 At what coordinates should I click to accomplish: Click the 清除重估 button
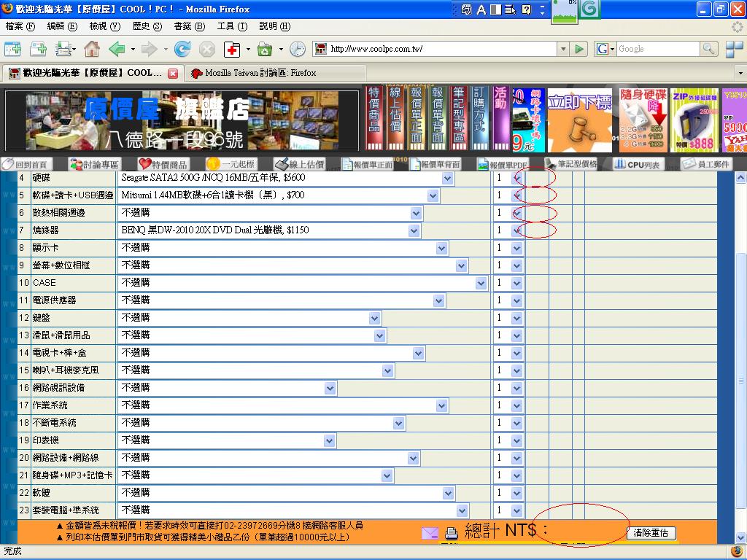pyautogui.click(x=651, y=533)
